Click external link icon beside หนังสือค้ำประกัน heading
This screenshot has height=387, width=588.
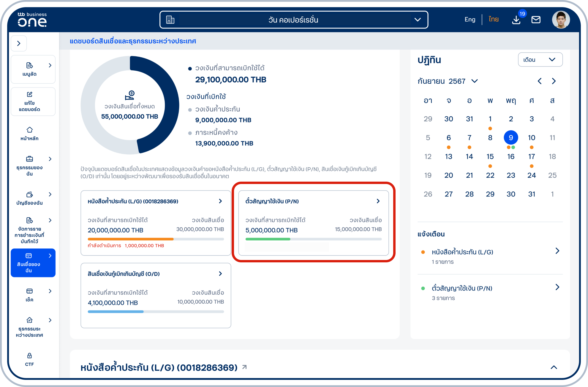[x=244, y=367]
